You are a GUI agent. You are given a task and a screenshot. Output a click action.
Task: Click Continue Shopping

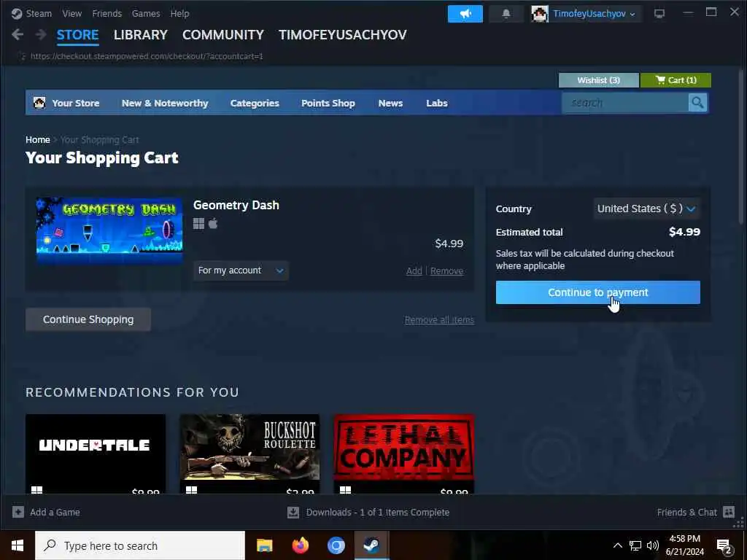pyautogui.click(x=88, y=319)
